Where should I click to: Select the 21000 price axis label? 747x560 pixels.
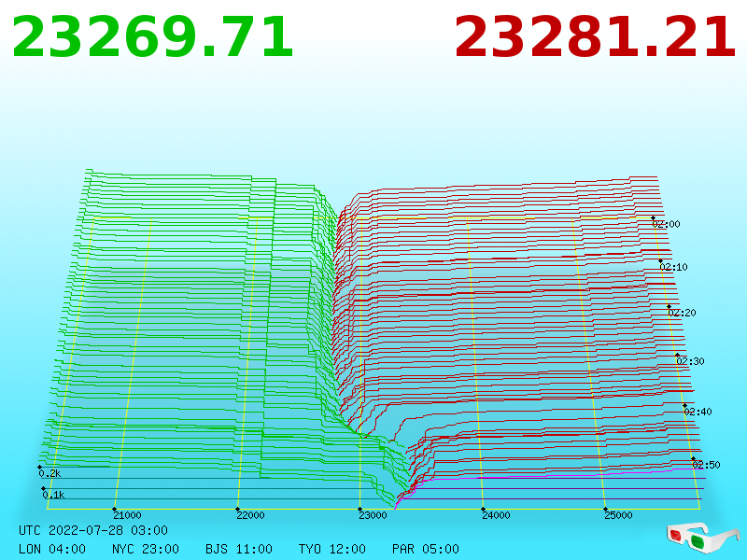pos(127,515)
